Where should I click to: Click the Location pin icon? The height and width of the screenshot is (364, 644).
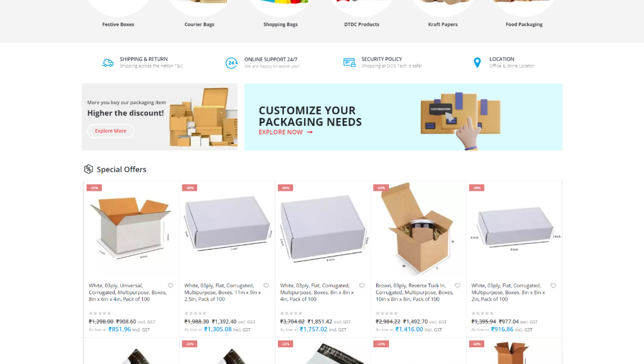pos(477,63)
